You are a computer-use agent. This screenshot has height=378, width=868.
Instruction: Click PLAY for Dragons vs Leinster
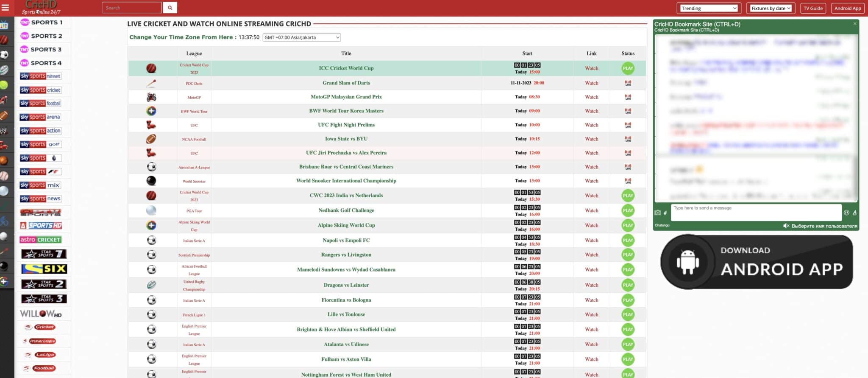pyautogui.click(x=628, y=285)
